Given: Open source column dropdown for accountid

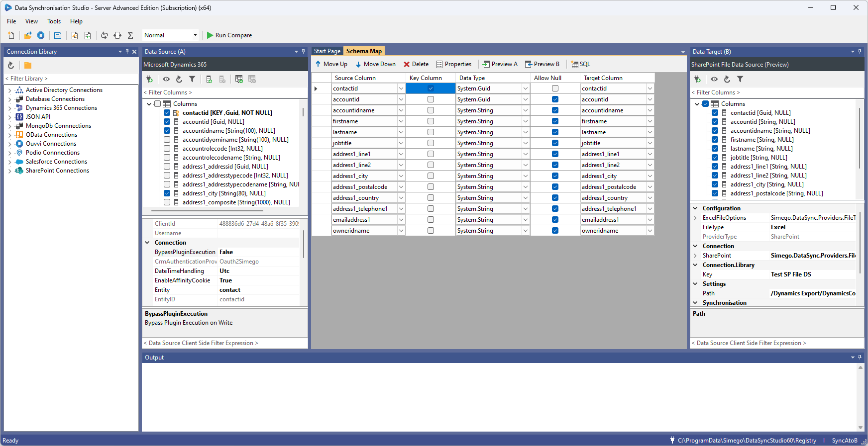Looking at the screenshot, I should pyautogui.click(x=401, y=99).
